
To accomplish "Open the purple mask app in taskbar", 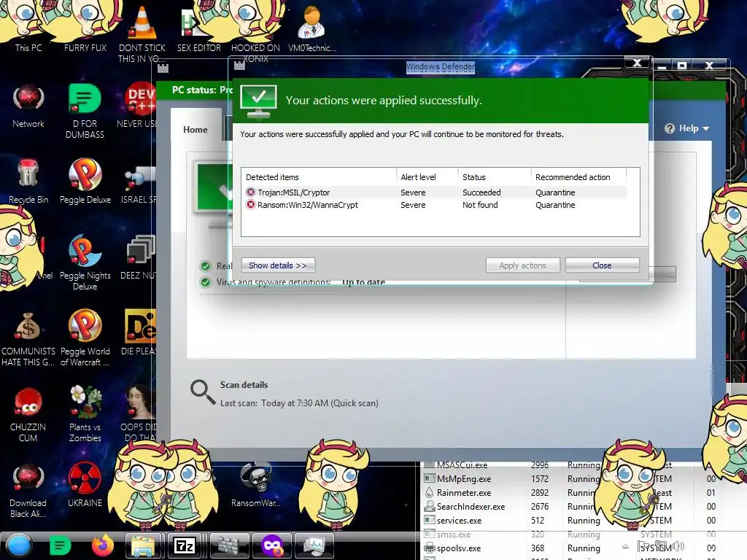I will [272, 545].
